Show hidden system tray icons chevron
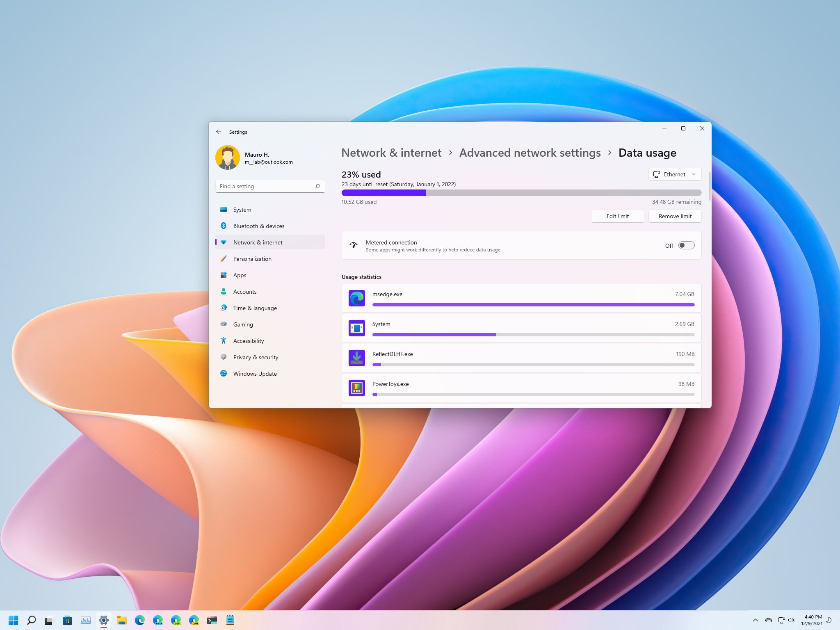This screenshot has width=840, height=630. [x=755, y=620]
